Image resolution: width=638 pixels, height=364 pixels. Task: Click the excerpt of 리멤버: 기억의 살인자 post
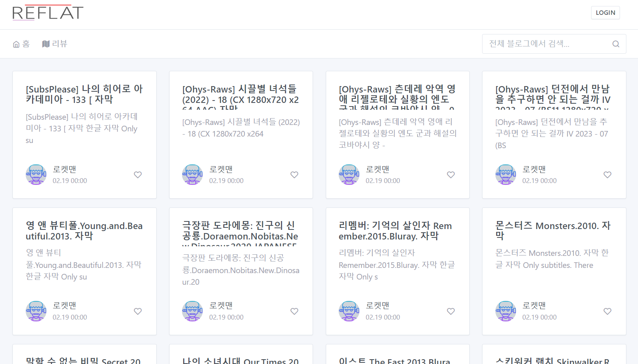point(397,265)
